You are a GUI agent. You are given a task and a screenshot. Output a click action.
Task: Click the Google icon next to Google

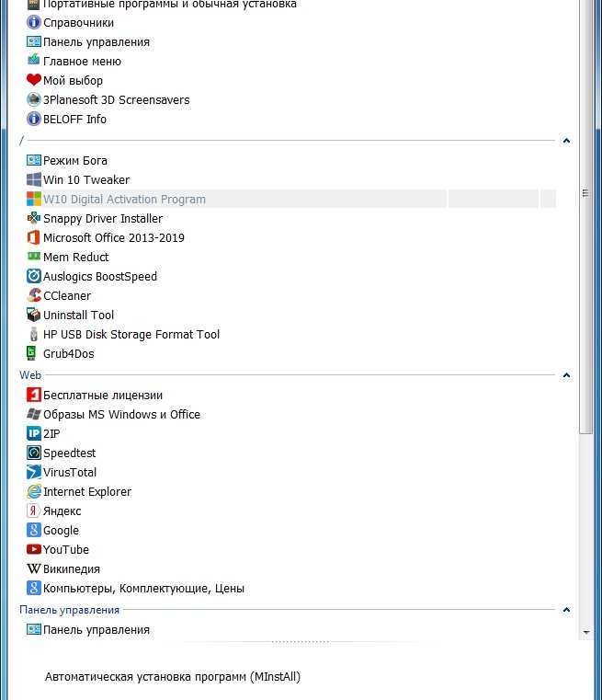[x=33, y=530]
